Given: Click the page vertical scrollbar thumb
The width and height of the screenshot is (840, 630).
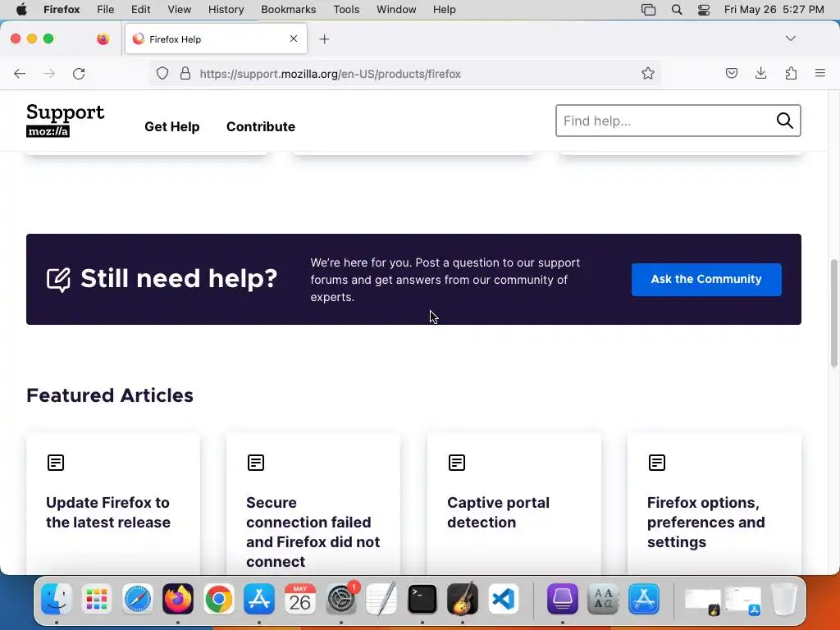Looking at the screenshot, I should click(833, 313).
